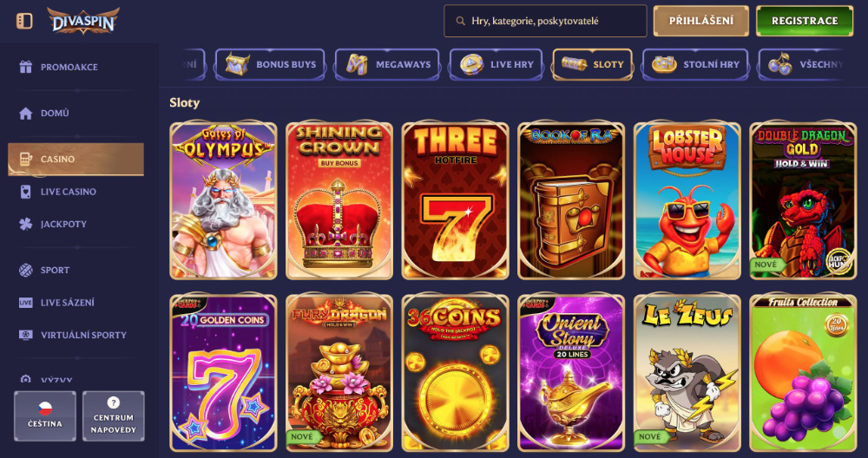The image size is (868, 458).
Task: Collapse the sidebar panel icon
Action: (x=24, y=21)
